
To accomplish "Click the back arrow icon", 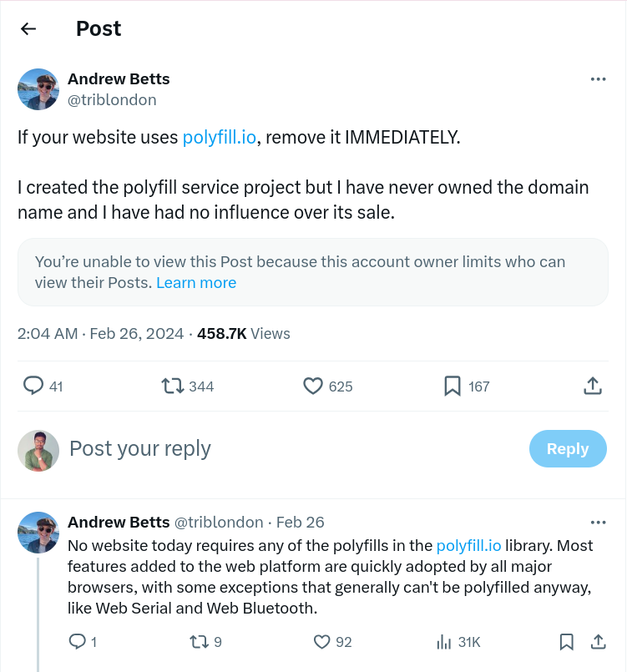I will coord(28,28).
